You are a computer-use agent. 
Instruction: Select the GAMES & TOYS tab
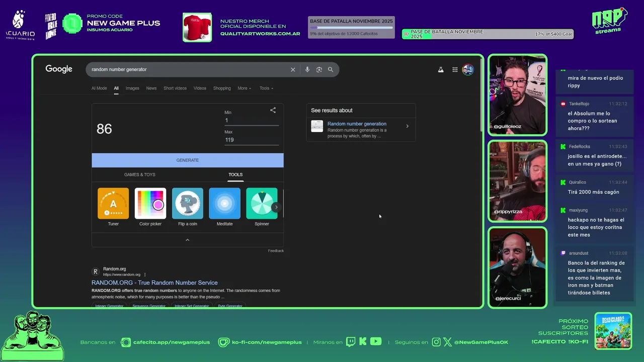click(x=140, y=174)
